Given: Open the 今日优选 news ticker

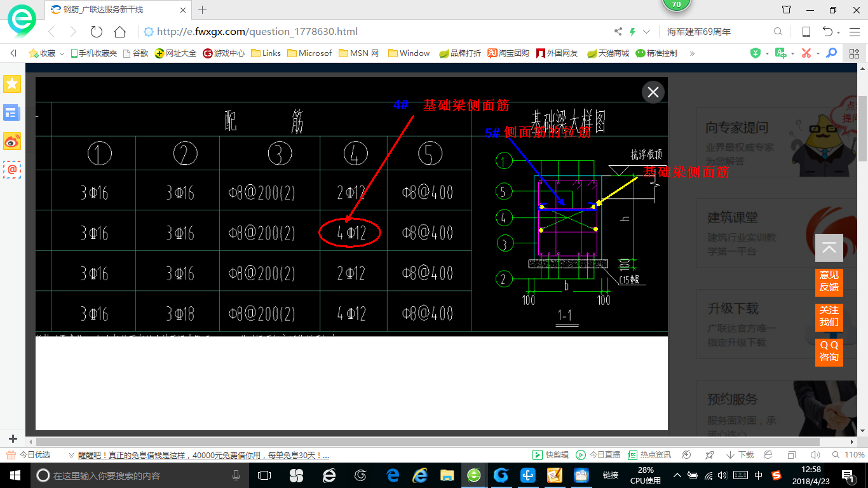Looking at the screenshot, I should (x=28, y=455).
